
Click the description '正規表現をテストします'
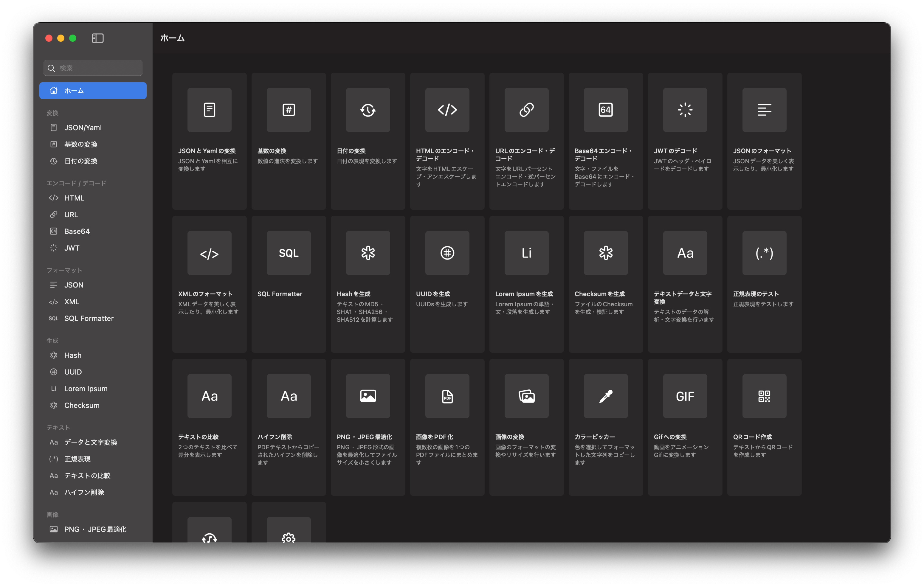pos(763,304)
